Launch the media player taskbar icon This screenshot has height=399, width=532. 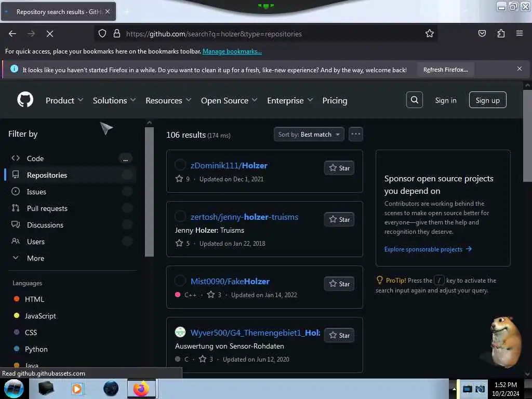tap(77, 389)
